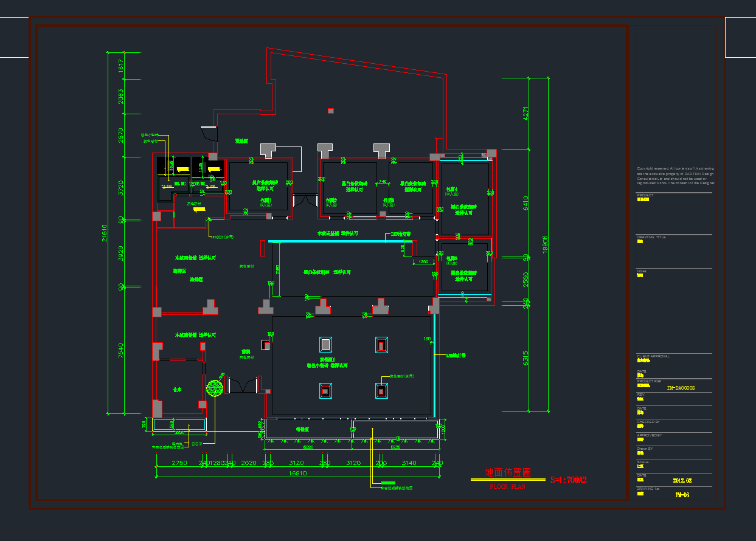Select the bottom-right cyan column box in hall
The image size is (756, 541).
coord(381,391)
